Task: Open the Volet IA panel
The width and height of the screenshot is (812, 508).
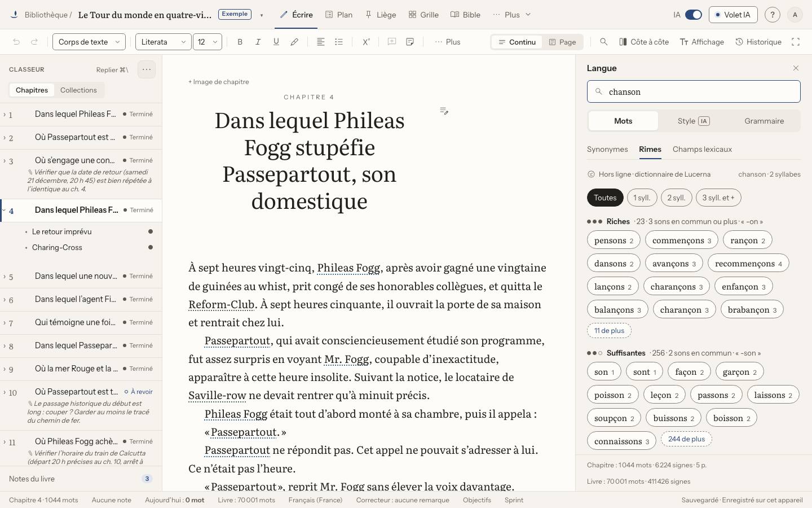Action: coord(733,15)
